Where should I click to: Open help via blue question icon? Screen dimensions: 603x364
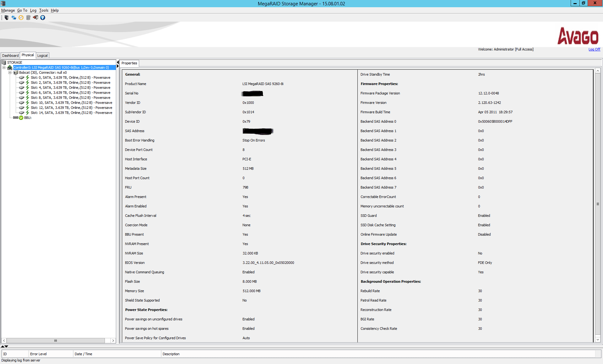[43, 18]
